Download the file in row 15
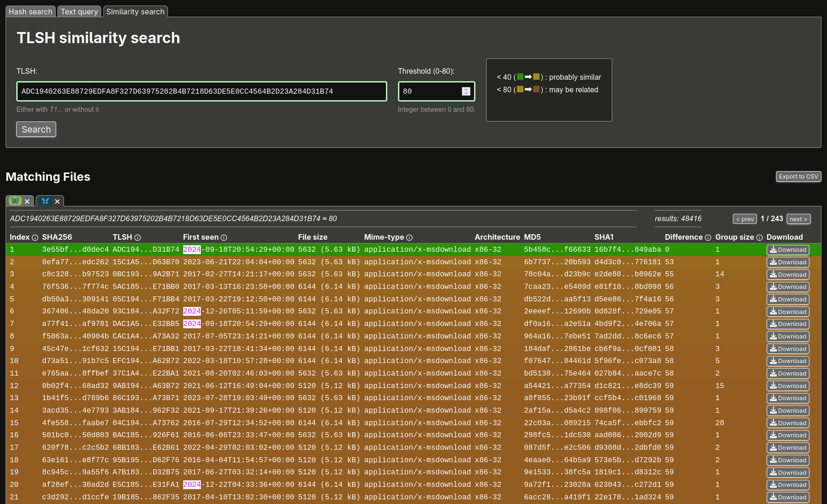 coord(788,422)
